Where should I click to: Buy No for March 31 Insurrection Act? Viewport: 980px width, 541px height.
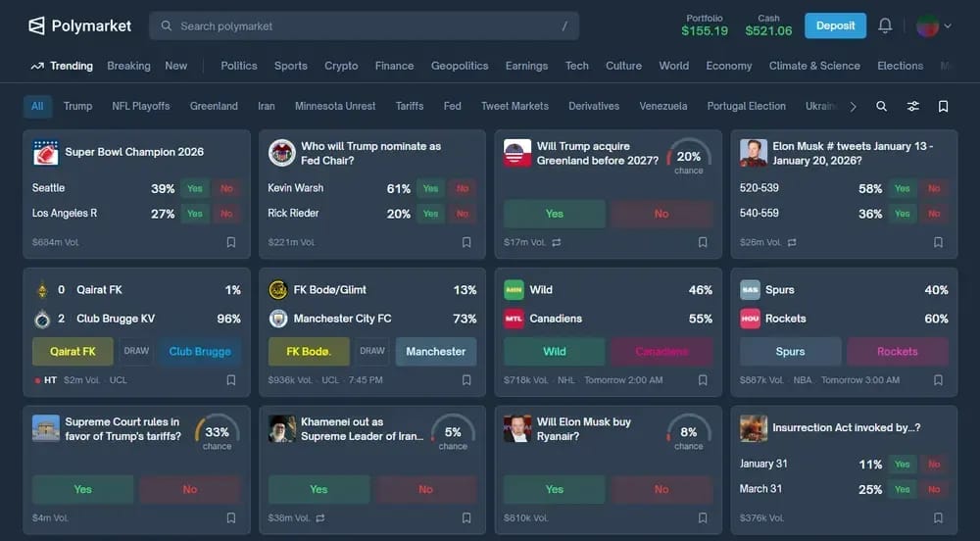934,489
